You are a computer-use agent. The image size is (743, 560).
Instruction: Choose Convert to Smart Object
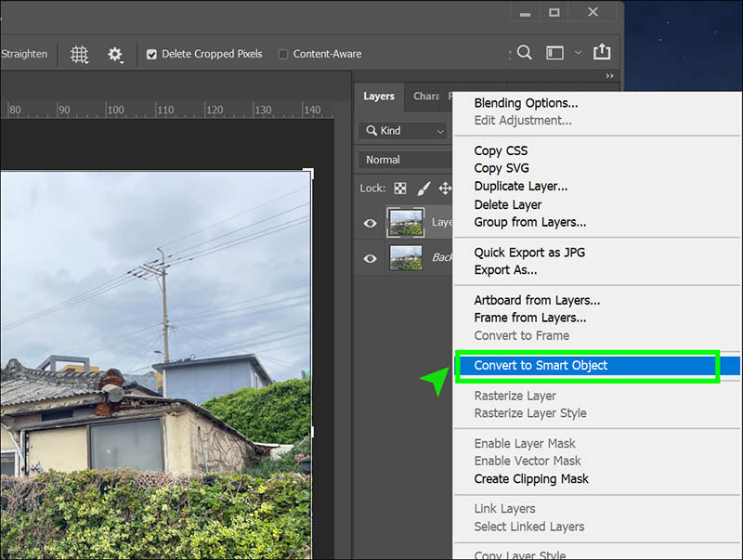(x=541, y=366)
